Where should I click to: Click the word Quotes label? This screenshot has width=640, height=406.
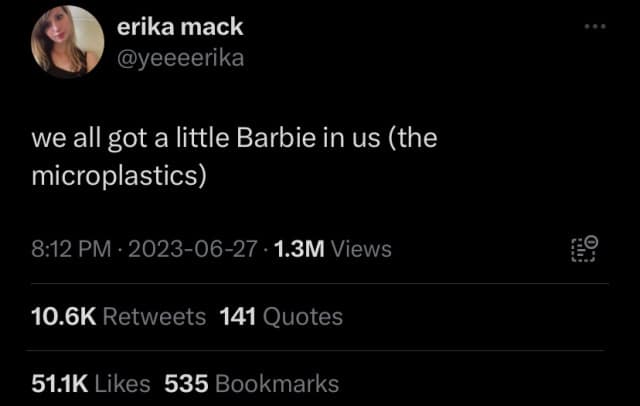point(303,317)
